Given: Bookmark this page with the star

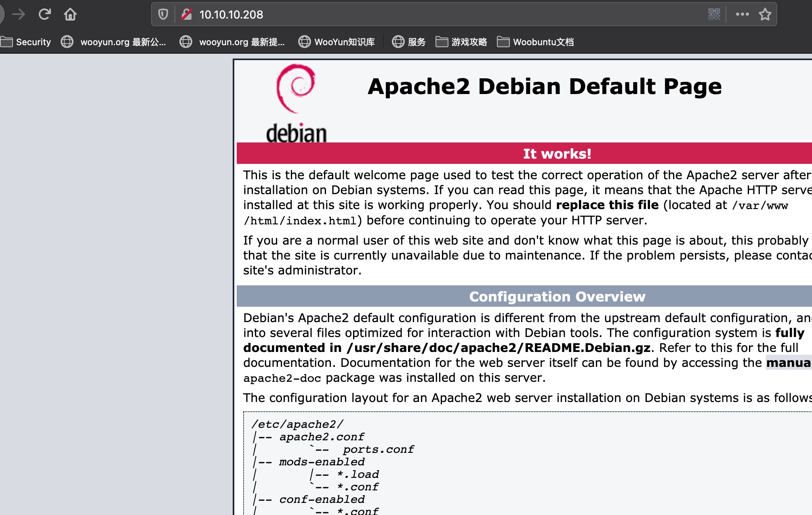Looking at the screenshot, I should pyautogui.click(x=765, y=15).
